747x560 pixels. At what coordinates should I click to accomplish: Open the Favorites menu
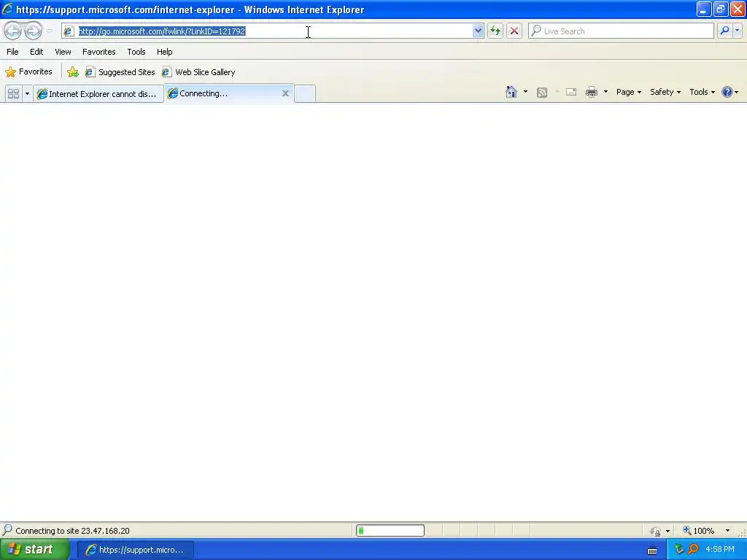coord(98,52)
